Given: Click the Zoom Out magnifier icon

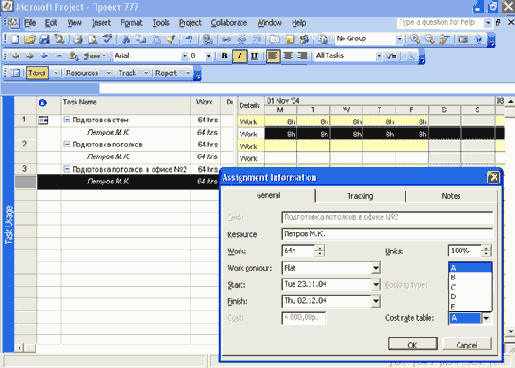Looking at the screenshot, I should (x=430, y=39).
